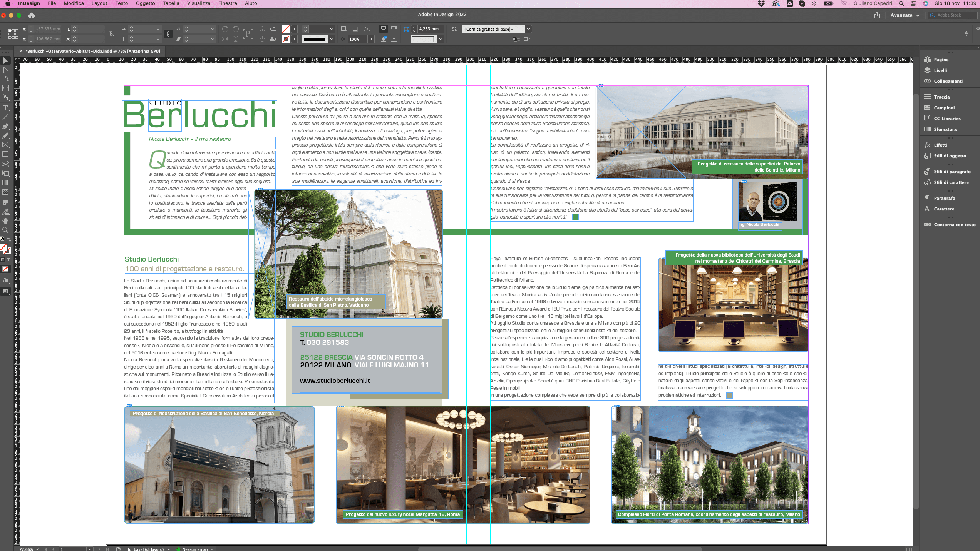This screenshot has height=551, width=980.
Task: Toggle constrain width and height proportions
Action: (111, 34)
